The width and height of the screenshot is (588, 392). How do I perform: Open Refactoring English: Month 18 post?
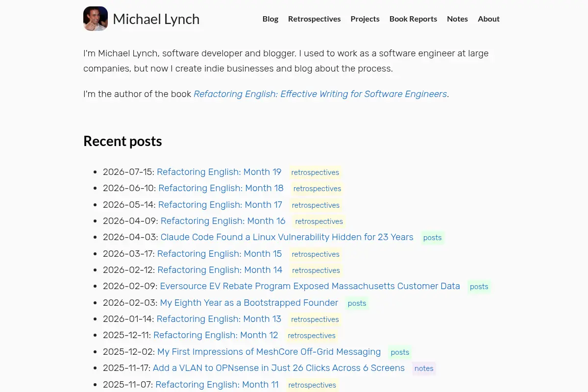pyautogui.click(x=221, y=188)
